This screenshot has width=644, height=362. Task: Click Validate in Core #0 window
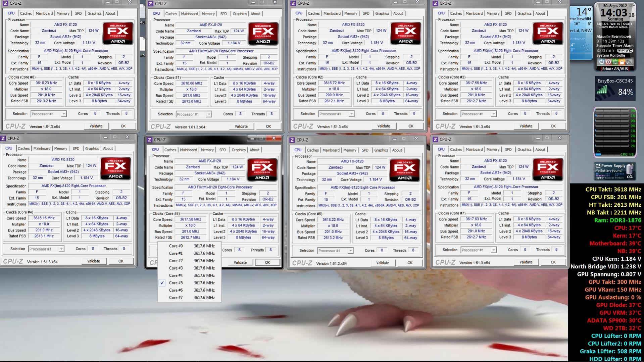pos(96,126)
